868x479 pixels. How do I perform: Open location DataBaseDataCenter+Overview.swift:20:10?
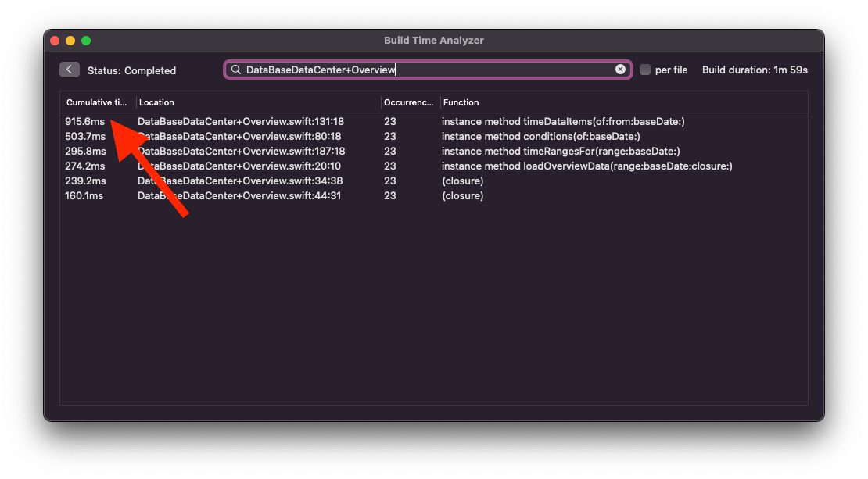[239, 166]
